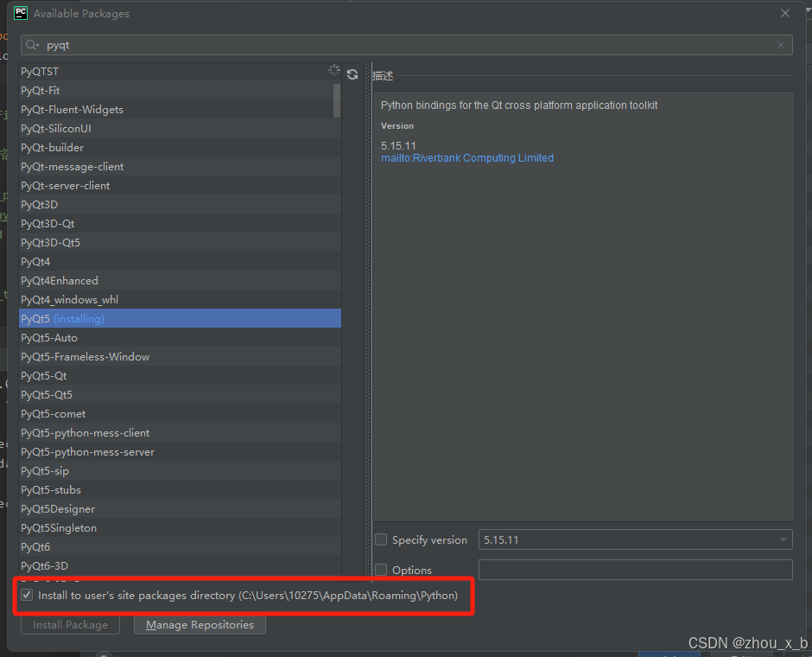Select the PyQt5-stubs package
The image size is (812, 657).
pyautogui.click(x=180, y=489)
